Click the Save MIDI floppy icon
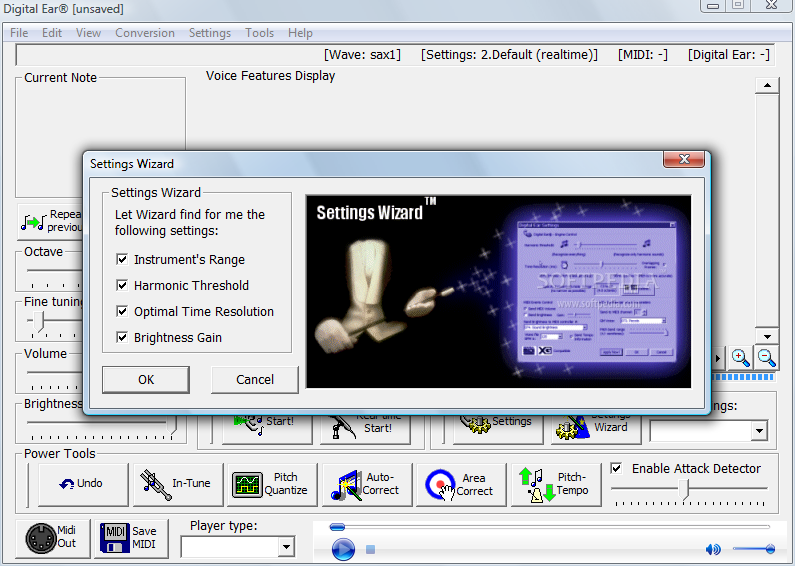This screenshot has height=566, width=795. (x=115, y=538)
